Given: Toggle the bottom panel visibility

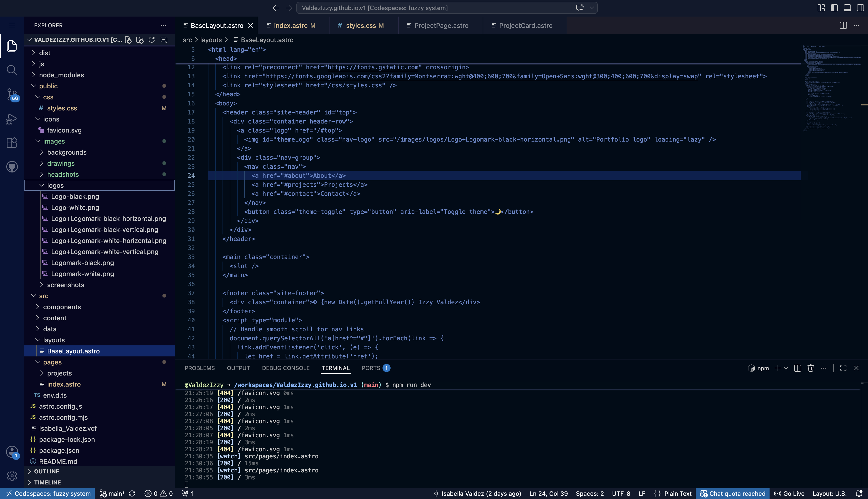Looking at the screenshot, I should (847, 8).
